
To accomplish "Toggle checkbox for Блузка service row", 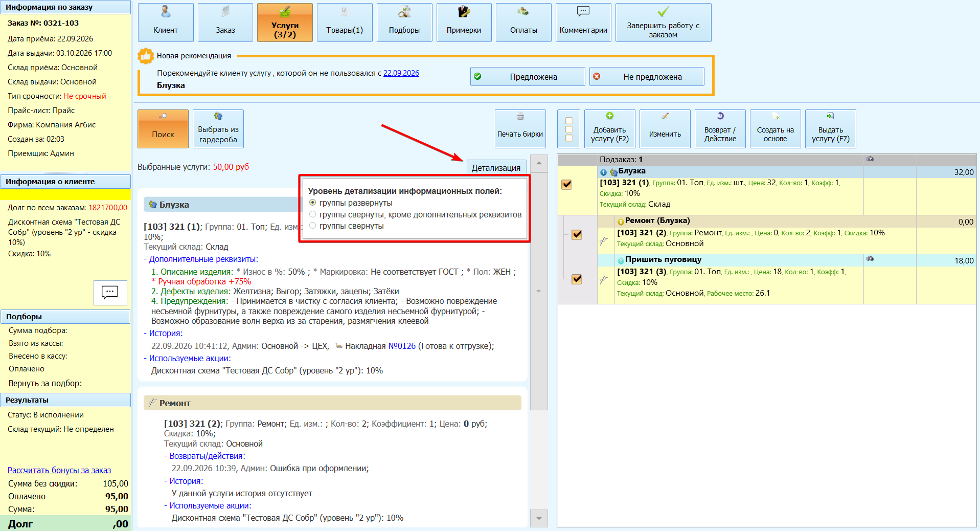I will click(x=566, y=185).
